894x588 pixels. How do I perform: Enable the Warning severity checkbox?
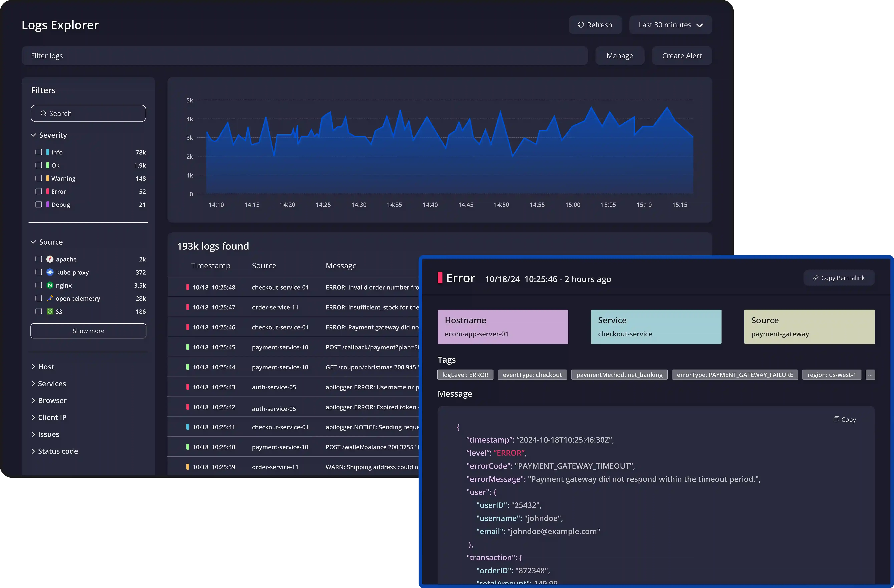click(38, 178)
